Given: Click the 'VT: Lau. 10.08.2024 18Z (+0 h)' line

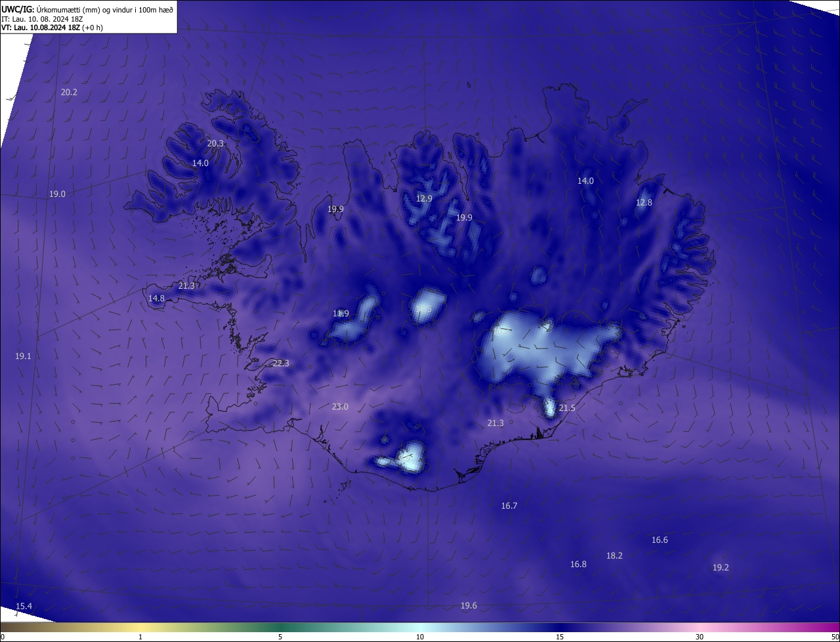Looking at the screenshot, I should [x=52, y=28].
